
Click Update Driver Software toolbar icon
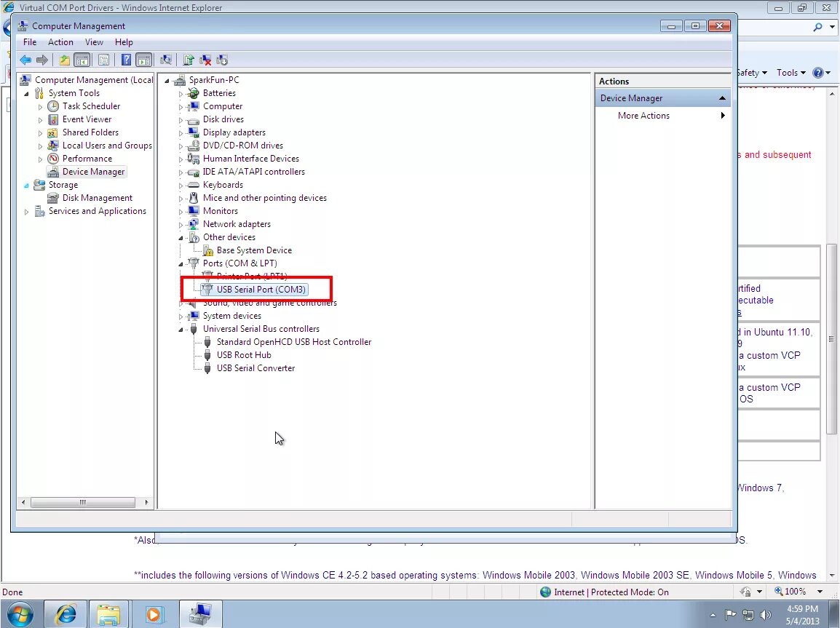(188, 60)
